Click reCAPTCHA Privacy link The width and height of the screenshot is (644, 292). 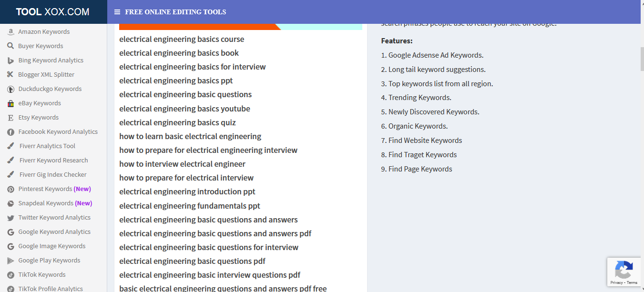pos(617,282)
